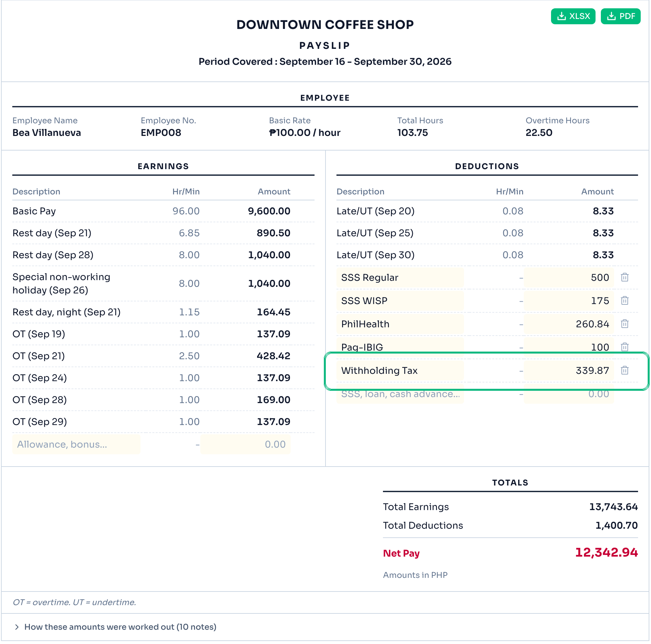Delete the SSS Regular deduction row
This screenshot has height=644, width=651.
tap(625, 277)
